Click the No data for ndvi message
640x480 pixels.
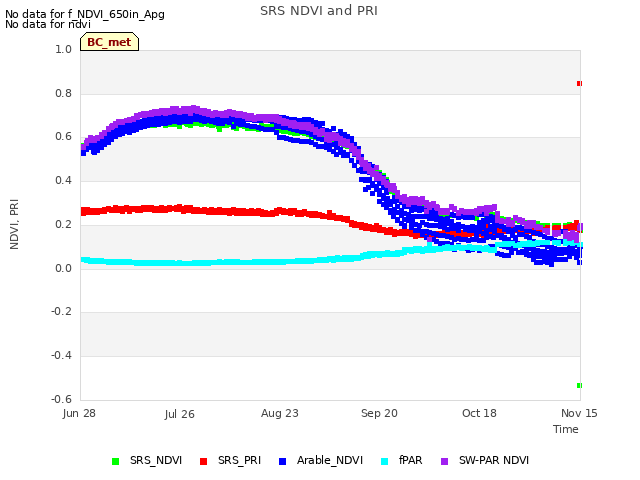coord(48,24)
